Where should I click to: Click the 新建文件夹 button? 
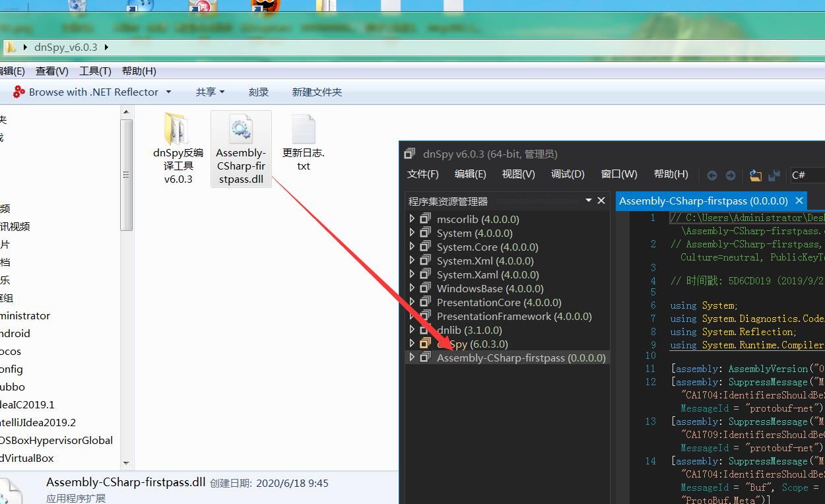pyautogui.click(x=317, y=92)
